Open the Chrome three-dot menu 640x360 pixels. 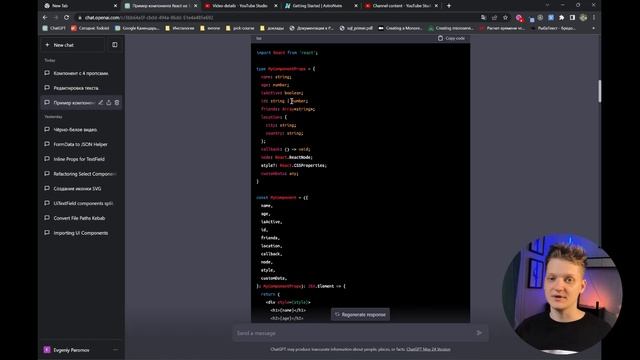pyautogui.click(x=594, y=18)
